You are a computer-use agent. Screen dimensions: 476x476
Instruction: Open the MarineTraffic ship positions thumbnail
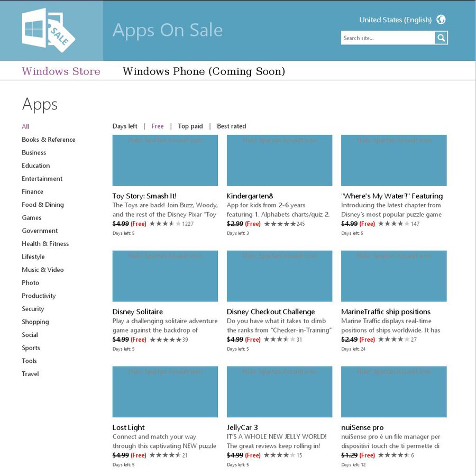coord(393,276)
